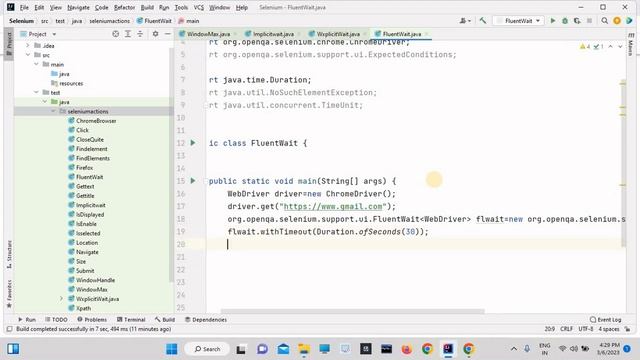The height and width of the screenshot is (360, 640).
Task: Open Mail app from the taskbar
Action: (x=283, y=349)
